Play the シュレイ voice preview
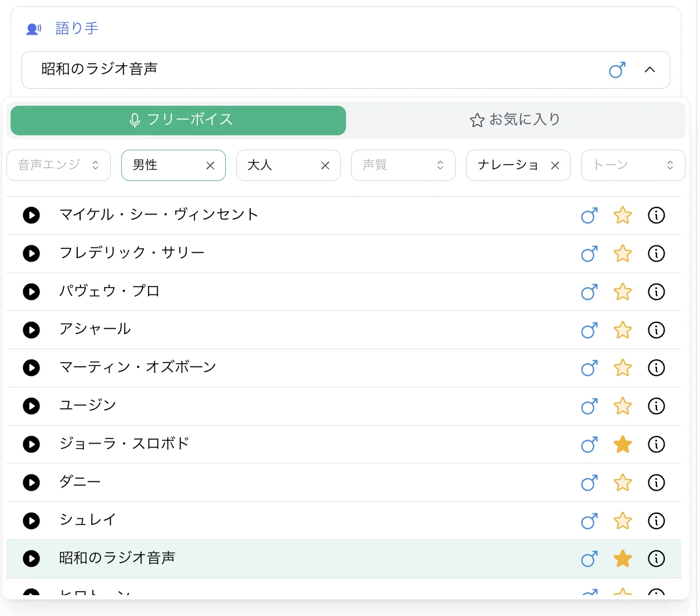 (x=31, y=521)
